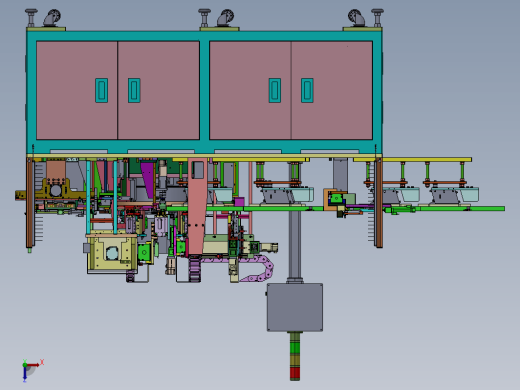
Task: Select the yellow gearbox housing assembly
Action: pyautogui.click(x=112, y=253)
